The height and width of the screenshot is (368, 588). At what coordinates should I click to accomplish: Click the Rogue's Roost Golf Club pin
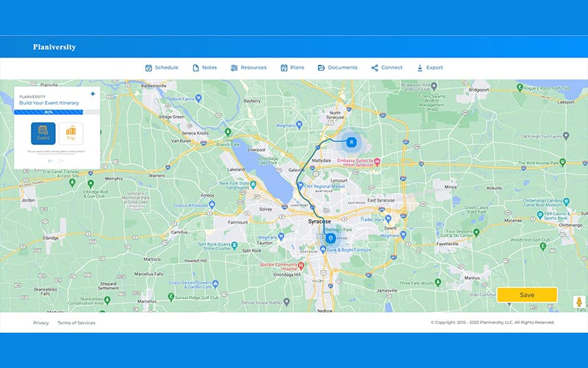(x=520, y=88)
